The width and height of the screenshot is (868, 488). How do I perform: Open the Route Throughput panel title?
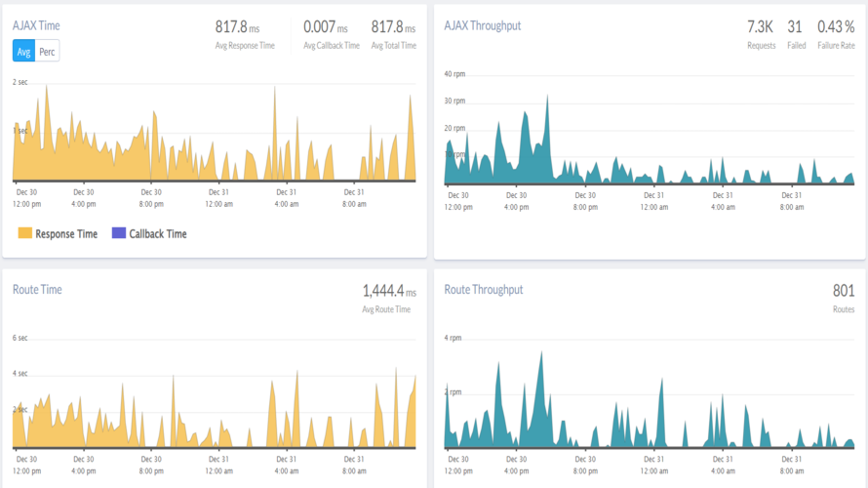484,289
